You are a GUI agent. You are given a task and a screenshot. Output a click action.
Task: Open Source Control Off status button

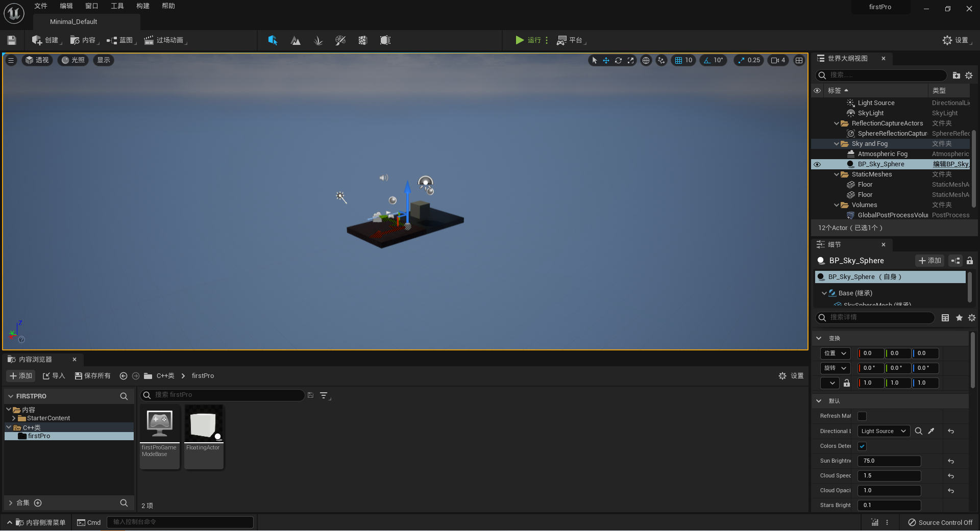pyautogui.click(x=940, y=523)
